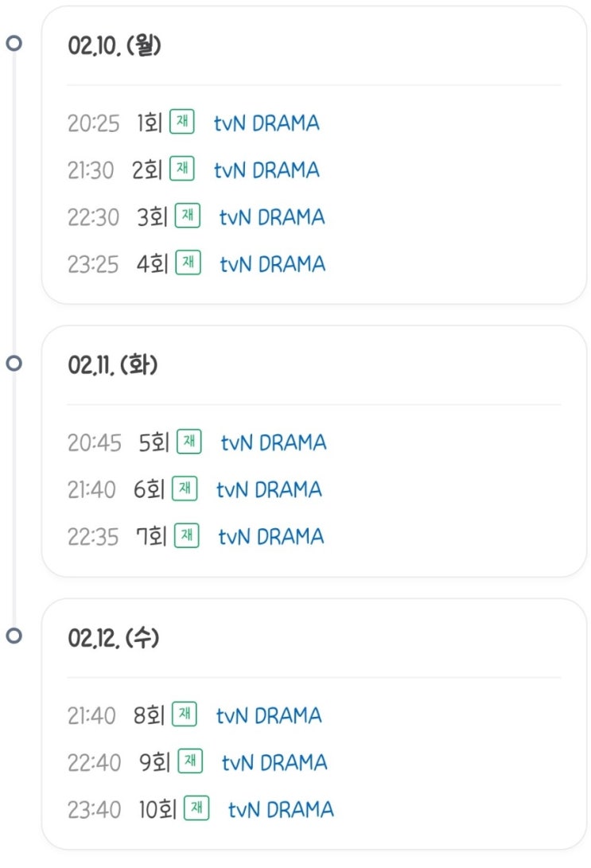
Task: Click the rerun badge beside episode 1회
Action: (x=181, y=123)
